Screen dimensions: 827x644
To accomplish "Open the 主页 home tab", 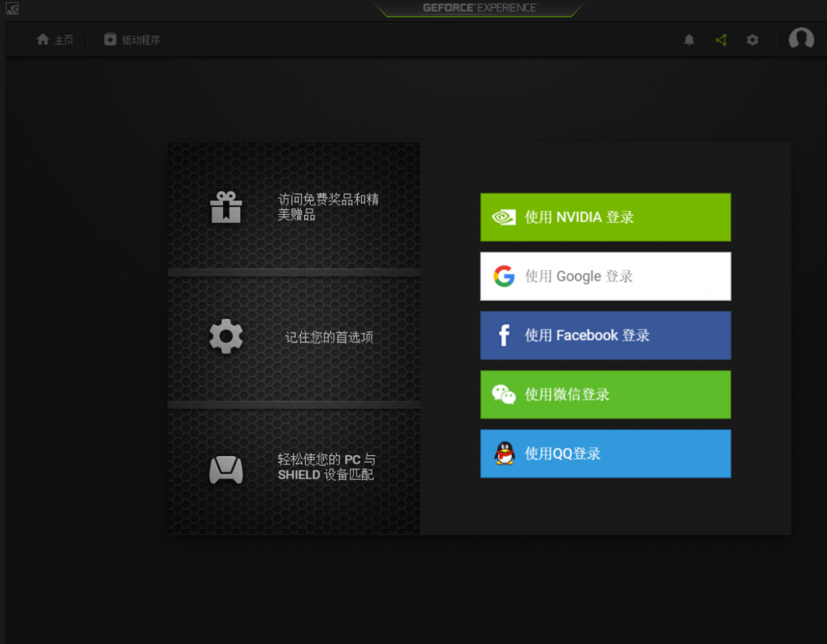I will pyautogui.click(x=55, y=40).
